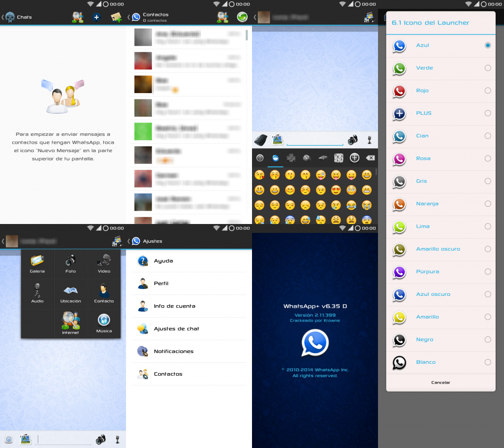
Task: Select the Verde radio button
Action: tap(488, 68)
